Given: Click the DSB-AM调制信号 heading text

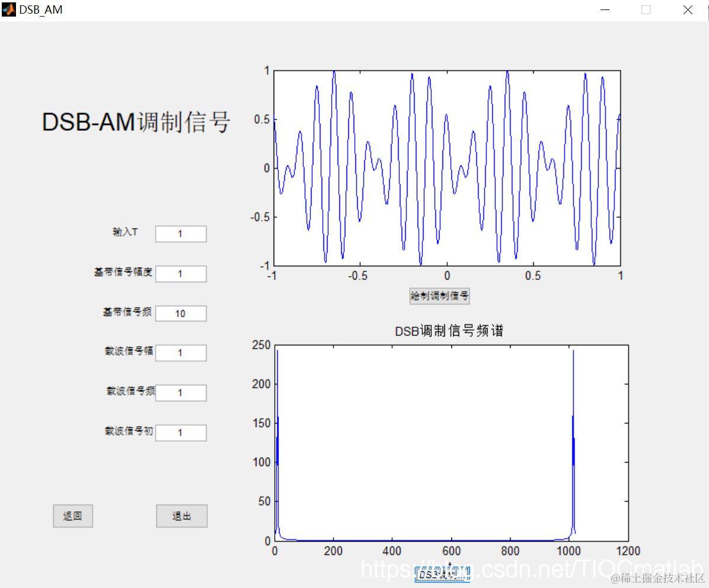Looking at the screenshot, I should pos(136,122).
